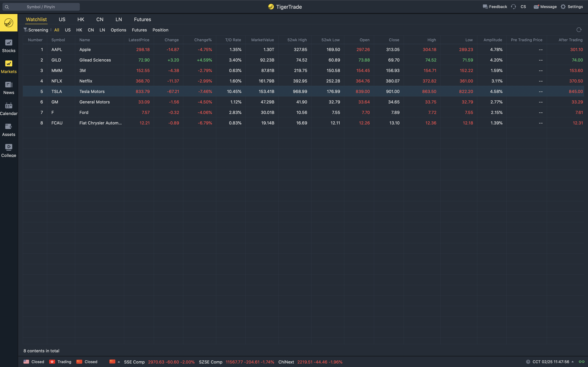The image size is (588, 367).
Task: Expand the time zone arrow near clock
Action: point(573,362)
